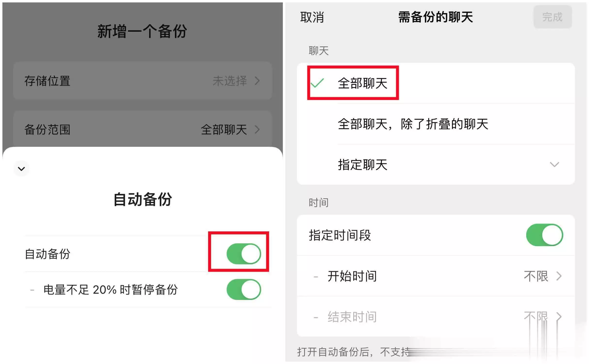
Task: Click the green checkmark beside 全部聊天
Action: (x=317, y=83)
